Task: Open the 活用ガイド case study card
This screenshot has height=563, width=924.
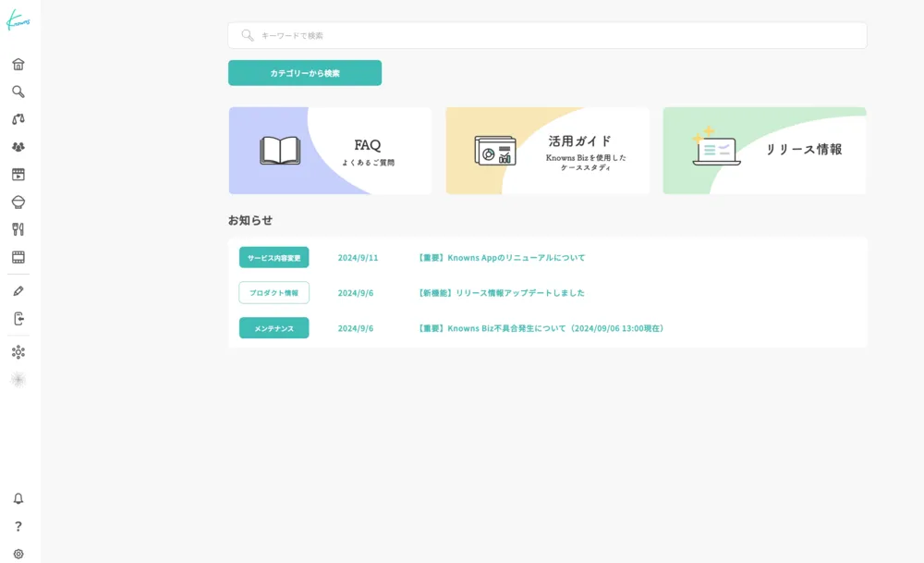Action: (547, 151)
